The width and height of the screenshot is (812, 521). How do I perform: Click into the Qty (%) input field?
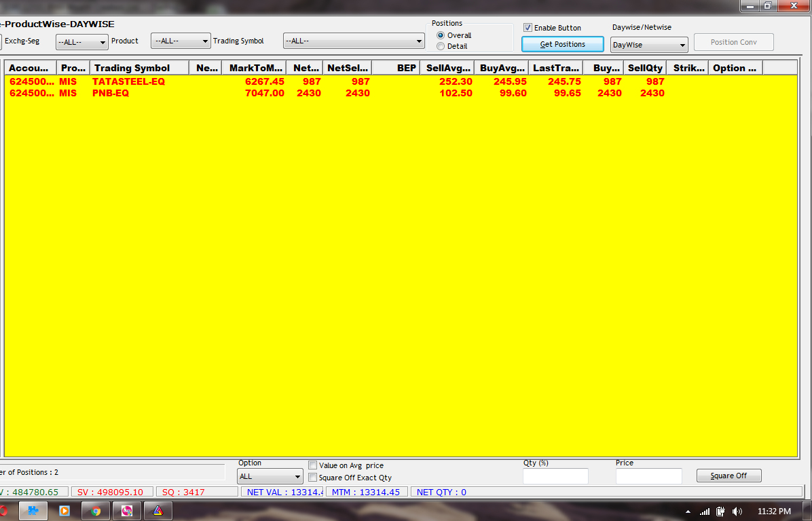click(555, 476)
